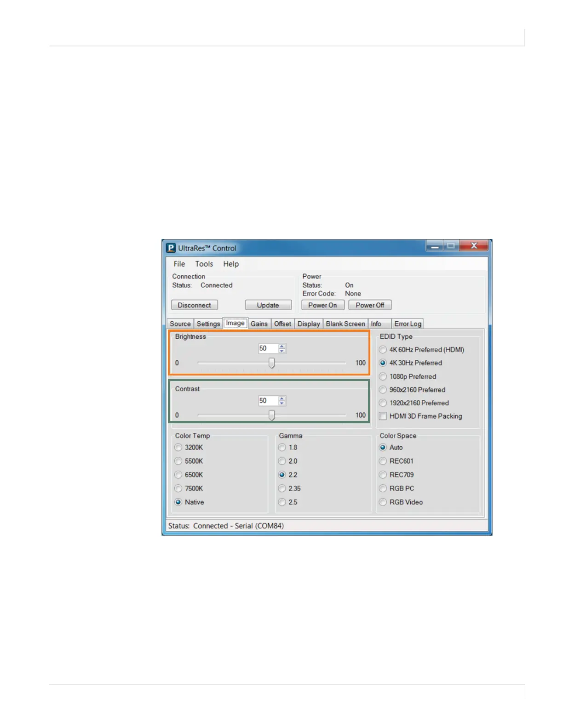Decrease Contrast with the down spinner arrow
The height and width of the screenshot is (728, 563).
[282, 404]
